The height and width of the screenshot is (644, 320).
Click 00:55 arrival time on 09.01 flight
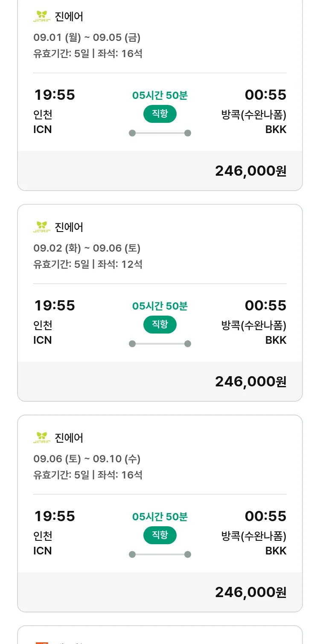265,95
